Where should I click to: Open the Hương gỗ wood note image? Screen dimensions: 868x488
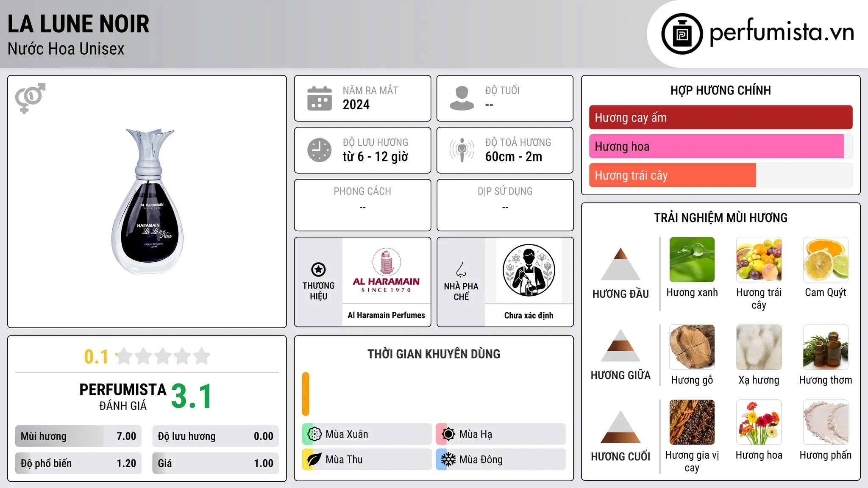coord(692,347)
